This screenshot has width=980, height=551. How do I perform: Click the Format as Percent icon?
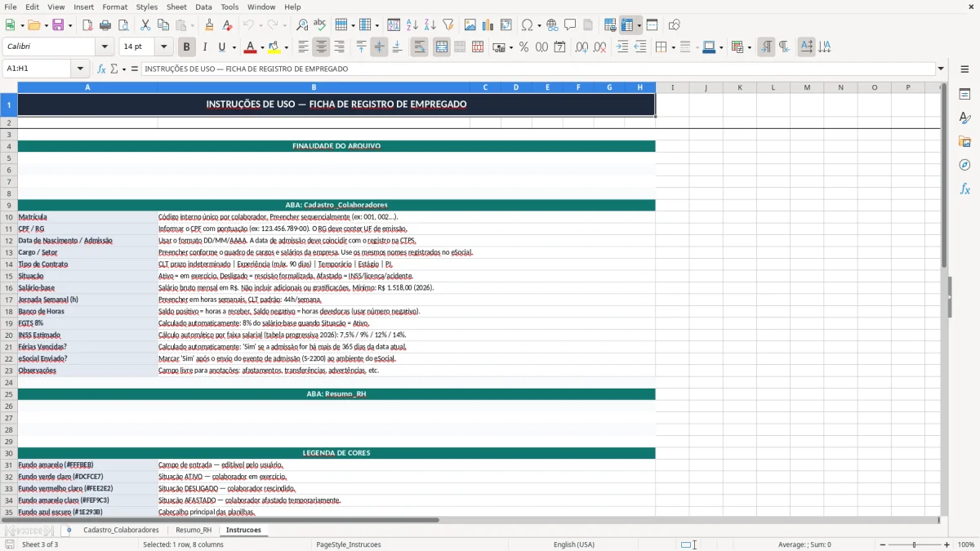523,47
